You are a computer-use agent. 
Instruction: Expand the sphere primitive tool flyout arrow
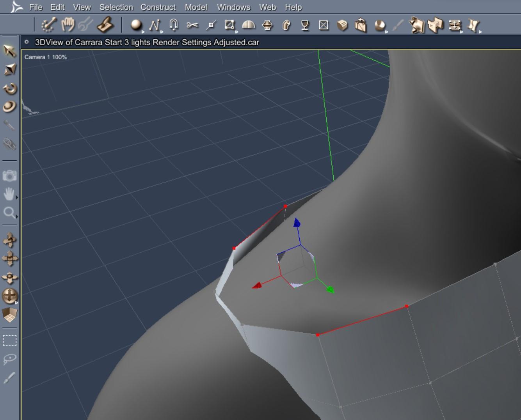coord(143,32)
